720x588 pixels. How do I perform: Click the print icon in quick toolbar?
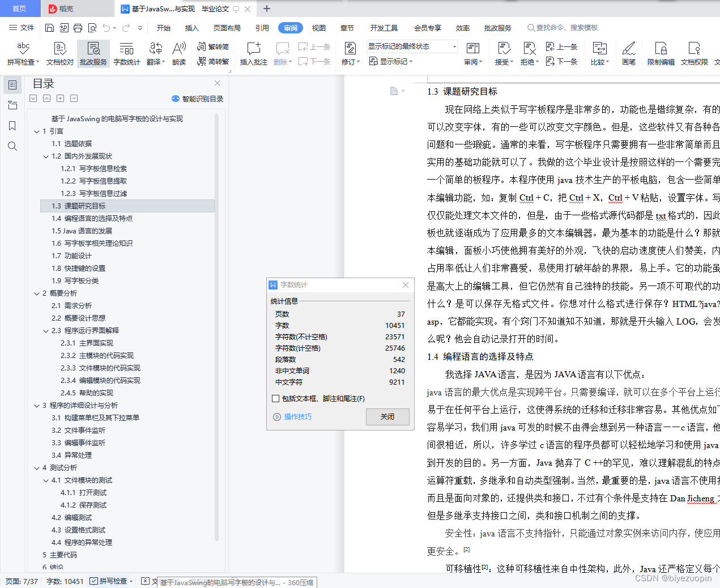[x=78, y=28]
